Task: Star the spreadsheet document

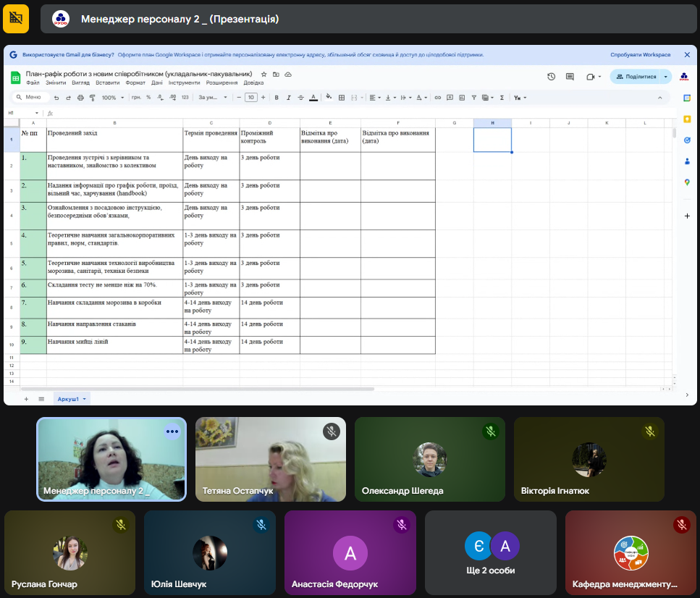Action: click(x=264, y=74)
